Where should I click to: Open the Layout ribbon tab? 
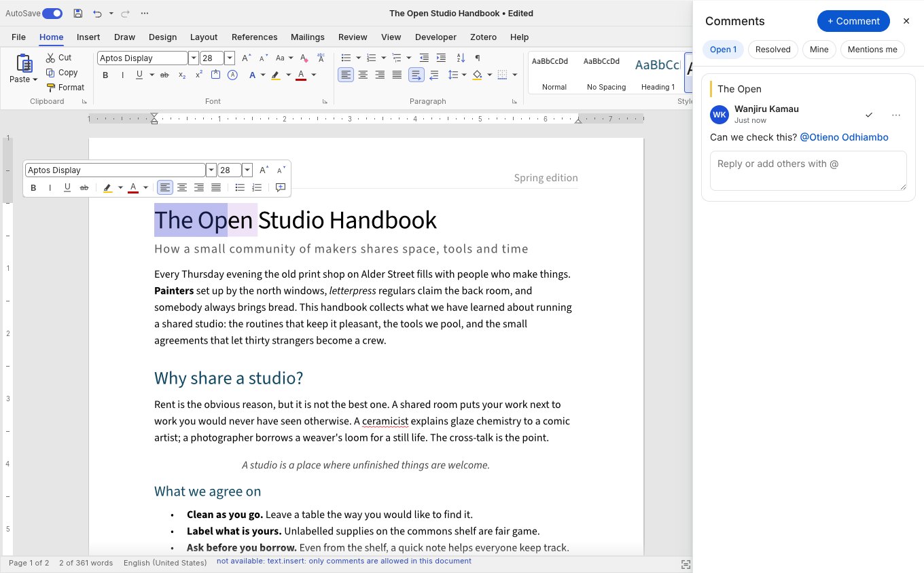pyautogui.click(x=204, y=37)
